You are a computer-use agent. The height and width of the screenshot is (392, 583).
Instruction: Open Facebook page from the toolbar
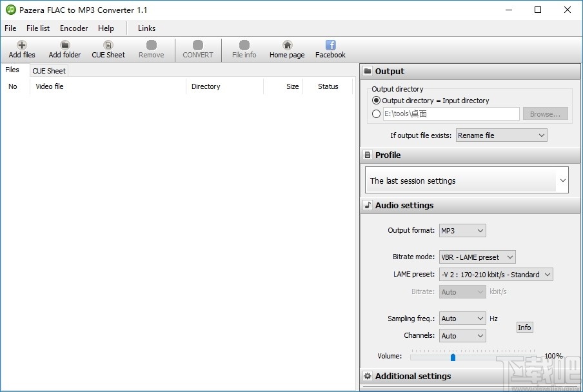point(330,48)
